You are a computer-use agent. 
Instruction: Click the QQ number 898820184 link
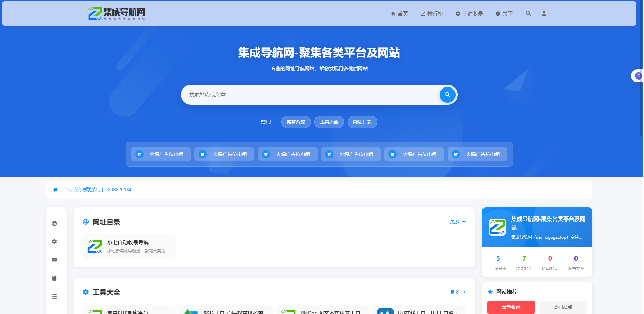tap(119, 190)
